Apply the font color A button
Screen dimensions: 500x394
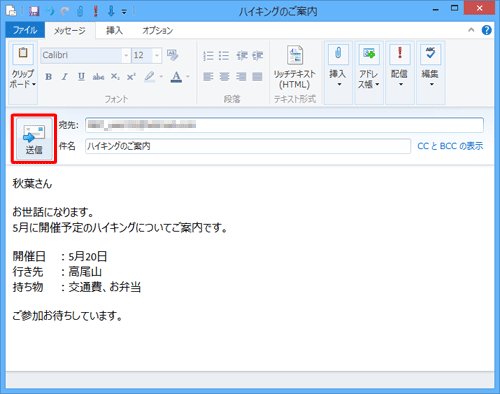tap(176, 77)
